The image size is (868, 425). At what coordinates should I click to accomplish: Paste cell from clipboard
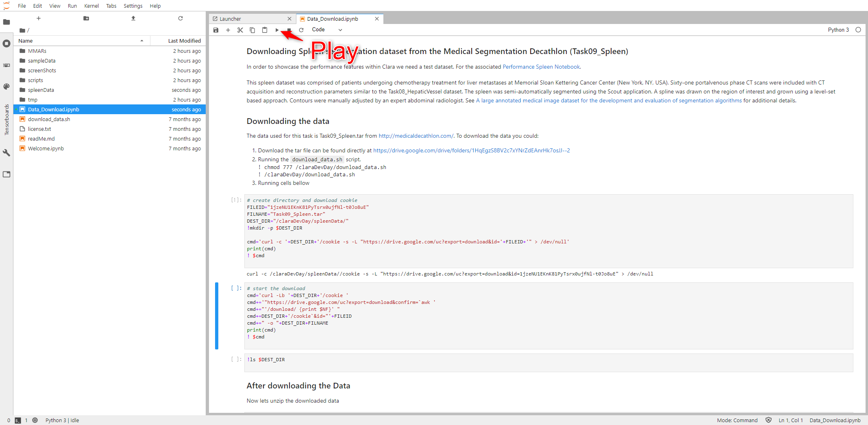pos(265,30)
